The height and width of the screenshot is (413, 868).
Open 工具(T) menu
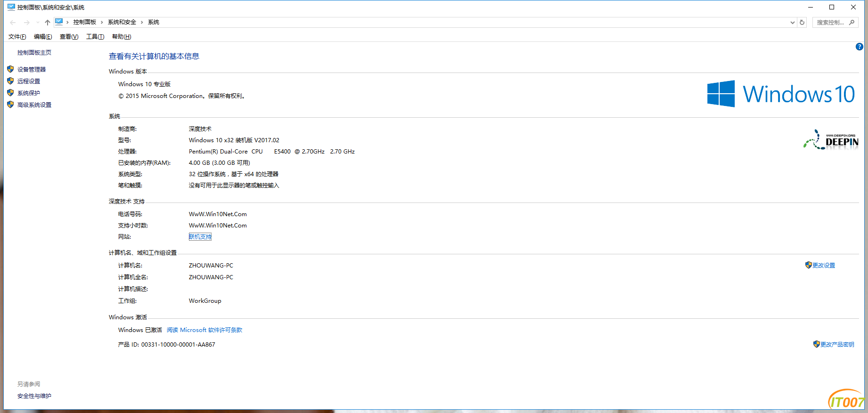pyautogui.click(x=95, y=37)
